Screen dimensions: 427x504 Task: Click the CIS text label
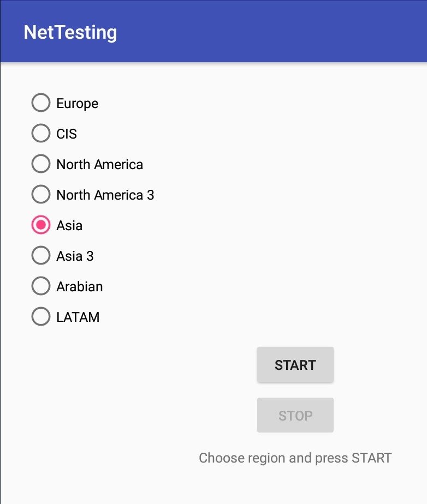[67, 134]
